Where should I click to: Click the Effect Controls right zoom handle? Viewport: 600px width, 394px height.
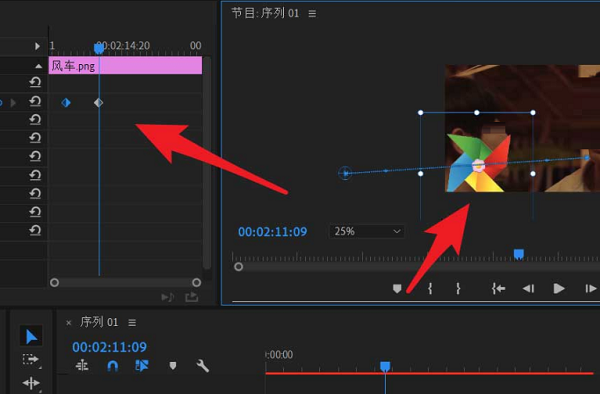pyautogui.click(x=196, y=283)
